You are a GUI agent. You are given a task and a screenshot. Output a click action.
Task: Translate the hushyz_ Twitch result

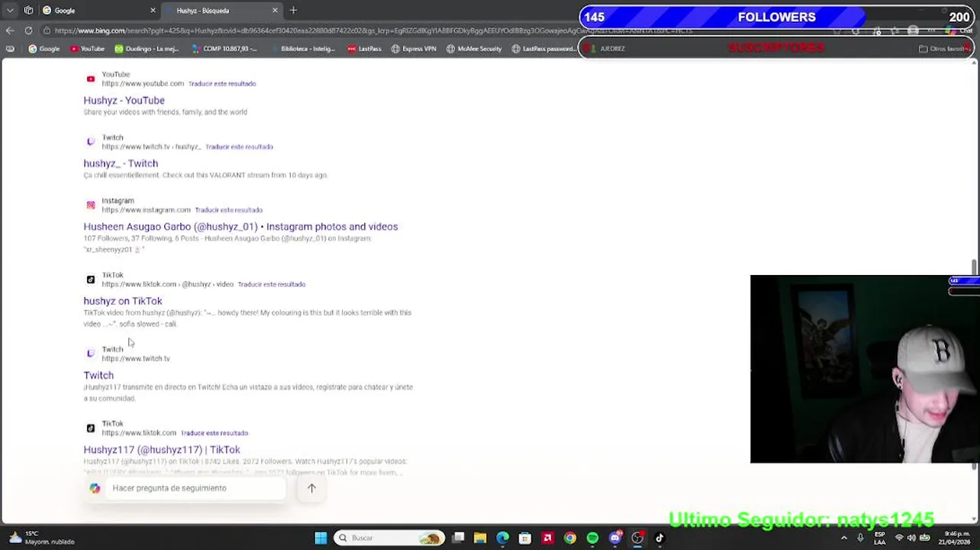coord(239,147)
